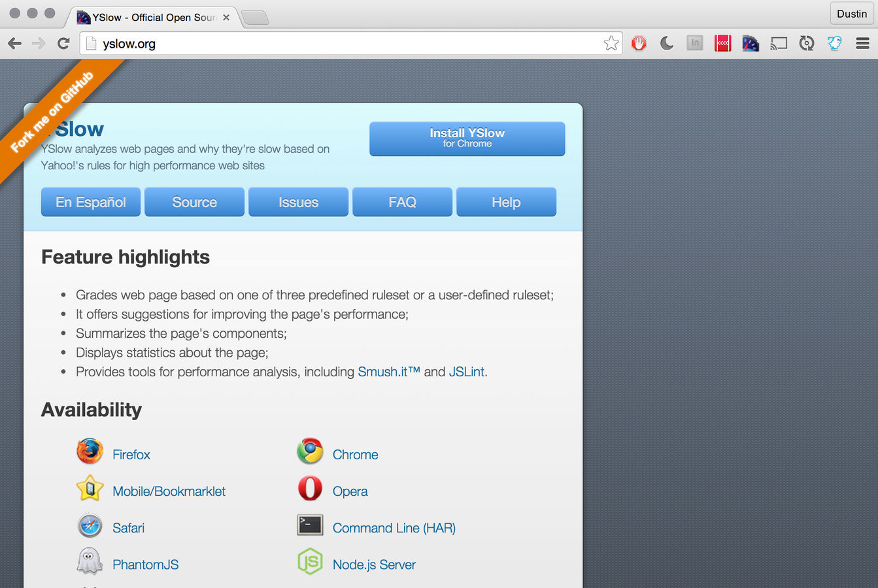Screen dimensions: 878x588
Task: Click the Availability heading
Action: [92, 410]
